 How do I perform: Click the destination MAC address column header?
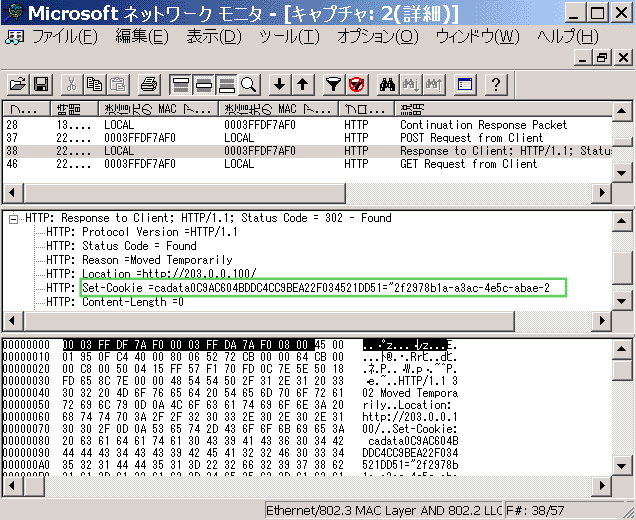[x=279, y=109]
